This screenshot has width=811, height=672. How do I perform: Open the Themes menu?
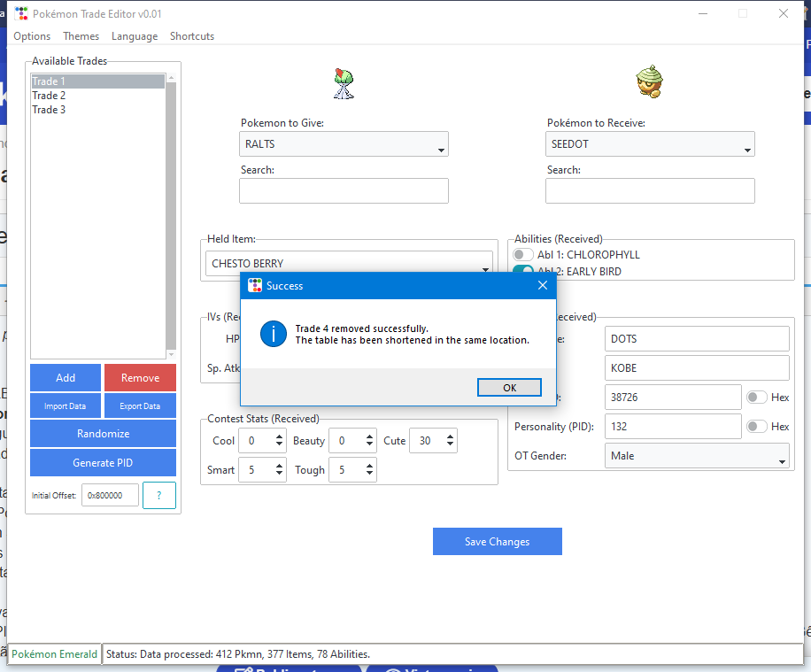coord(81,36)
